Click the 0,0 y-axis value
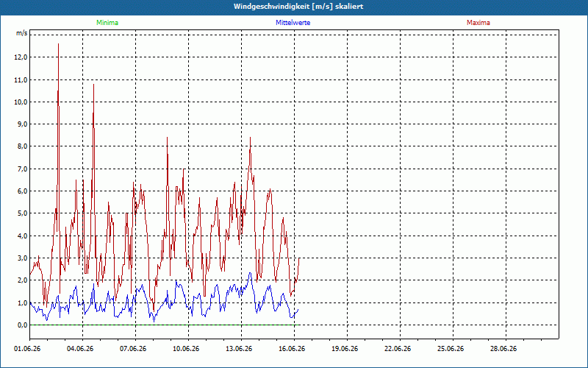Viewport: 588px width, 368px height. (23, 325)
